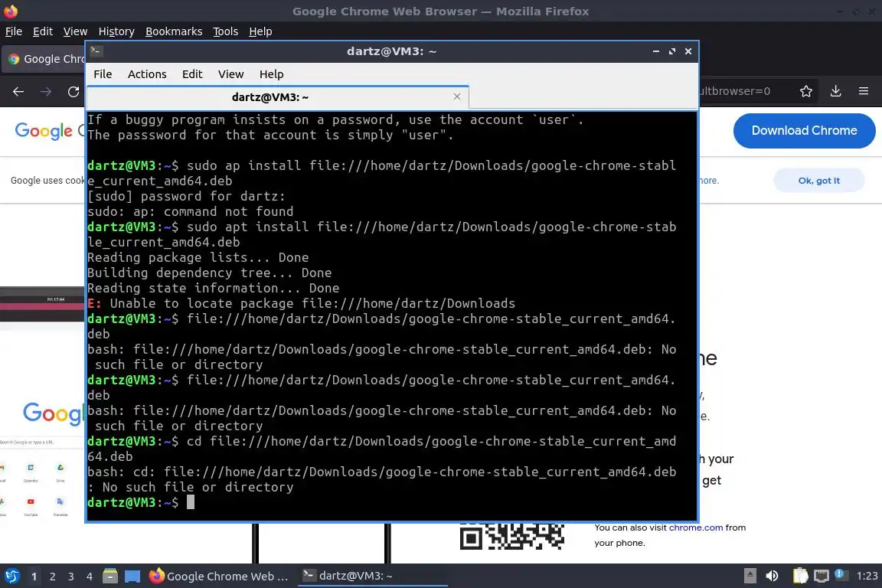The image size is (882, 588).
Task: Click the Firefox logo in the title bar
Action: click(x=11, y=11)
